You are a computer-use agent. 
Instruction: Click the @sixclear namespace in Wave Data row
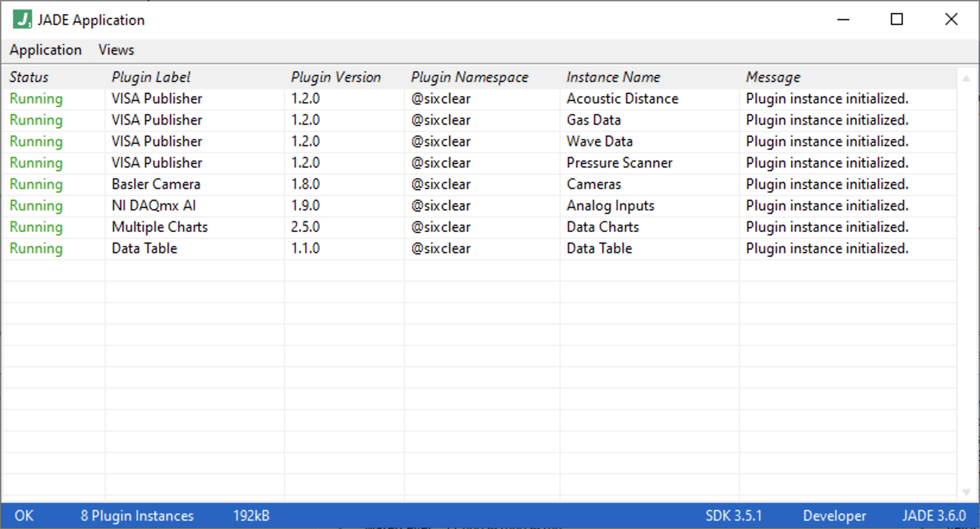coord(441,141)
